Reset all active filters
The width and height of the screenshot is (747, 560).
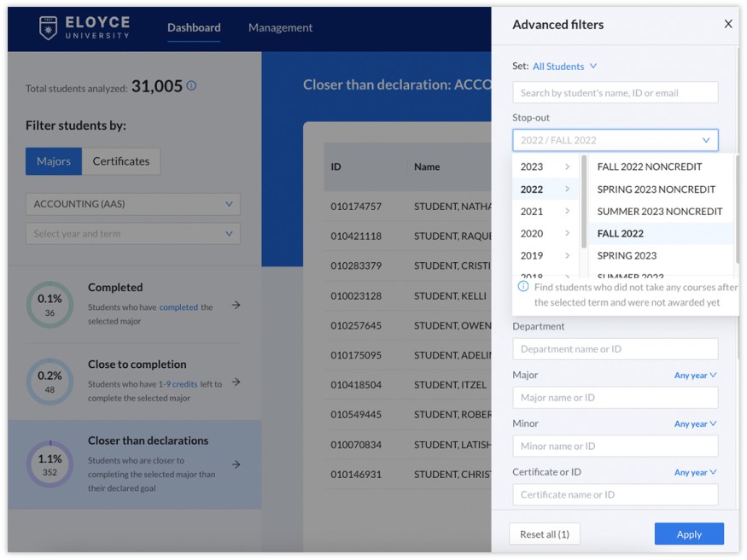click(545, 534)
